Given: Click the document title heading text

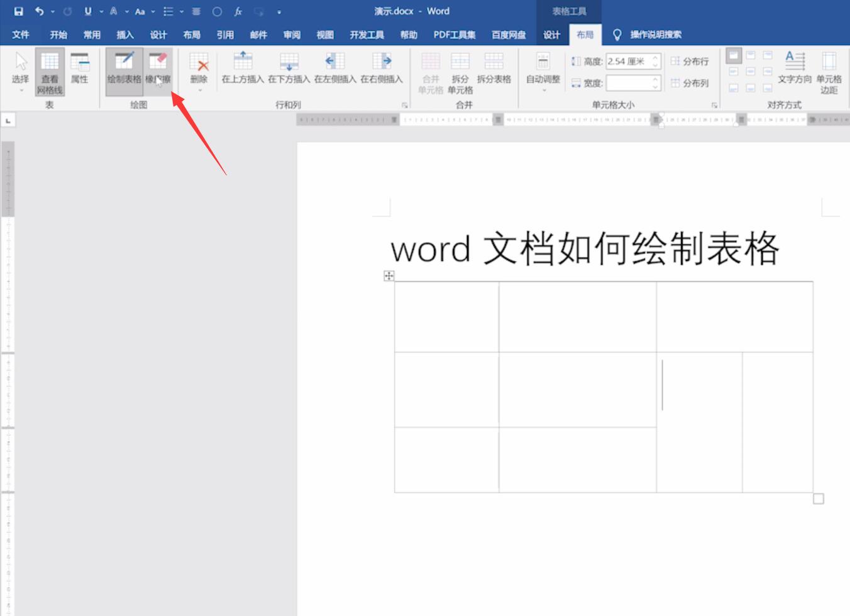Looking at the screenshot, I should pyautogui.click(x=585, y=248).
